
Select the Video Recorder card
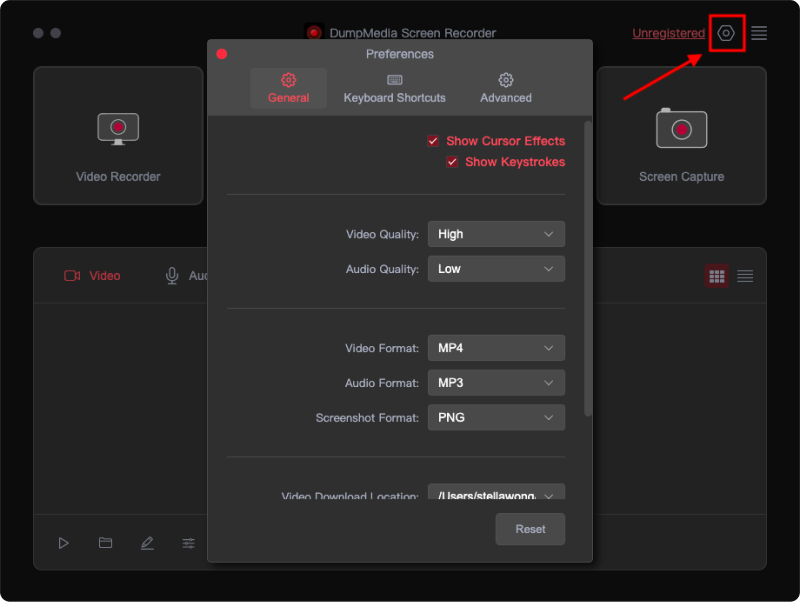tap(118, 136)
